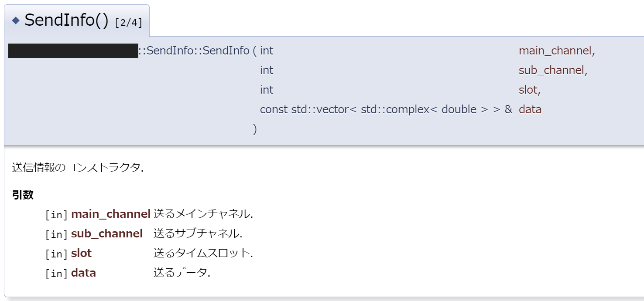This screenshot has width=644, height=301.
Task: Click the main_channel parameter in signature
Action: click(x=555, y=51)
